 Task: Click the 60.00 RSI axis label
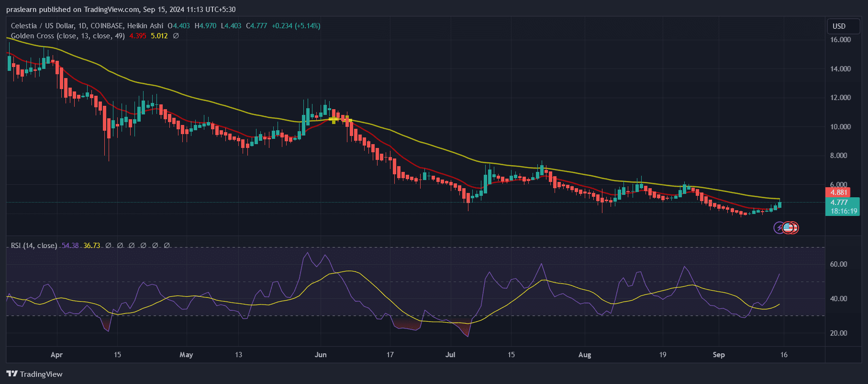pos(839,264)
